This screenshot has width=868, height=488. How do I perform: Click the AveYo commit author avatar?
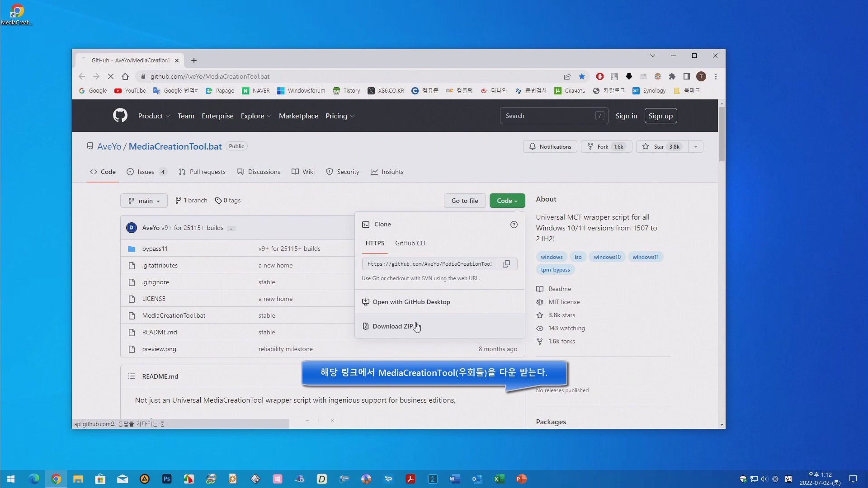coord(132,228)
